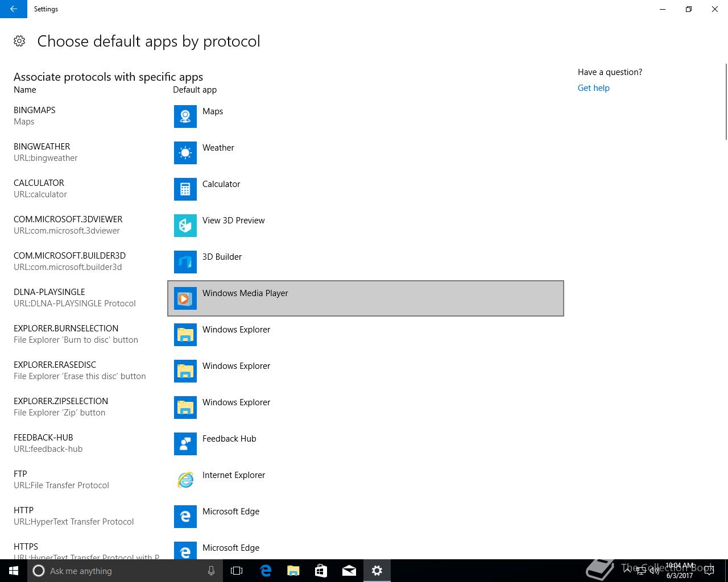This screenshot has width=728, height=582.
Task: Click the Internet Explorer icon for FTP
Action: [x=185, y=480]
